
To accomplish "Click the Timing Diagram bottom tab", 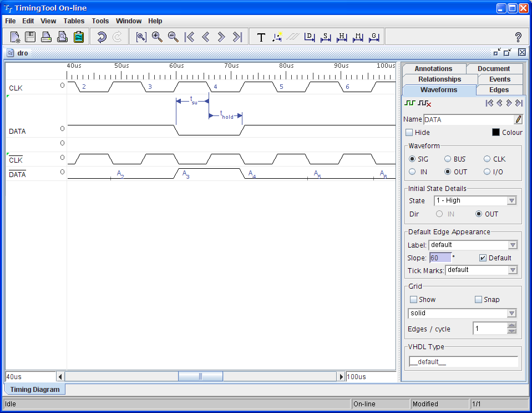I will (x=35, y=390).
